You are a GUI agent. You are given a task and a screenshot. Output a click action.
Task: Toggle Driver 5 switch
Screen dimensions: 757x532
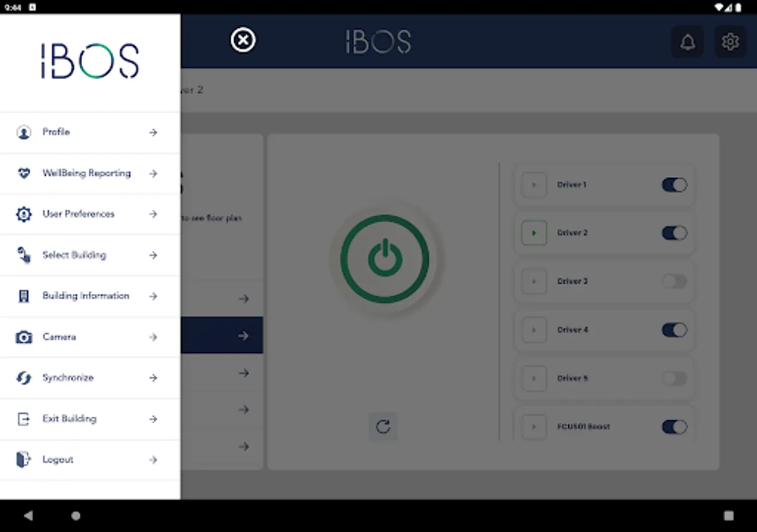(x=674, y=378)
